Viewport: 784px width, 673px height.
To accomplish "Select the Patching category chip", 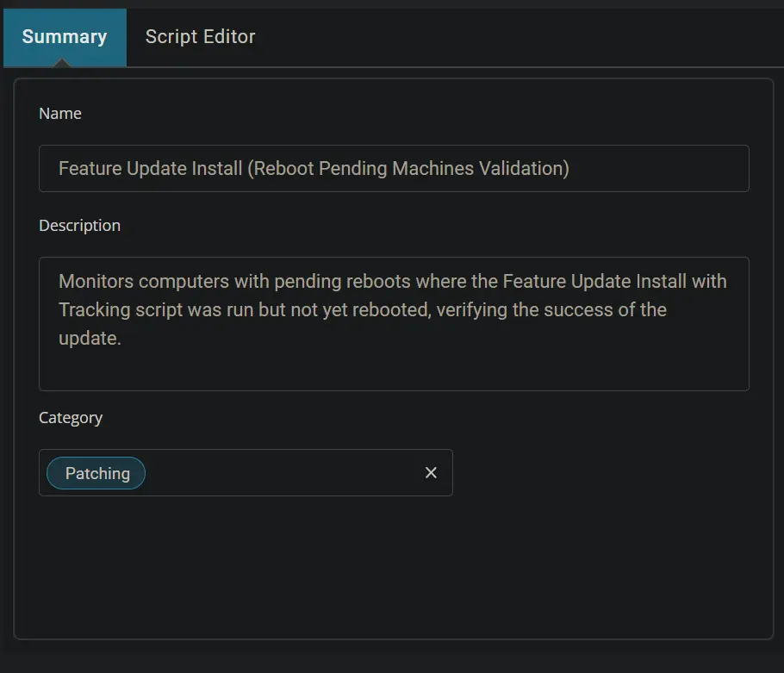I will (96, 473).
